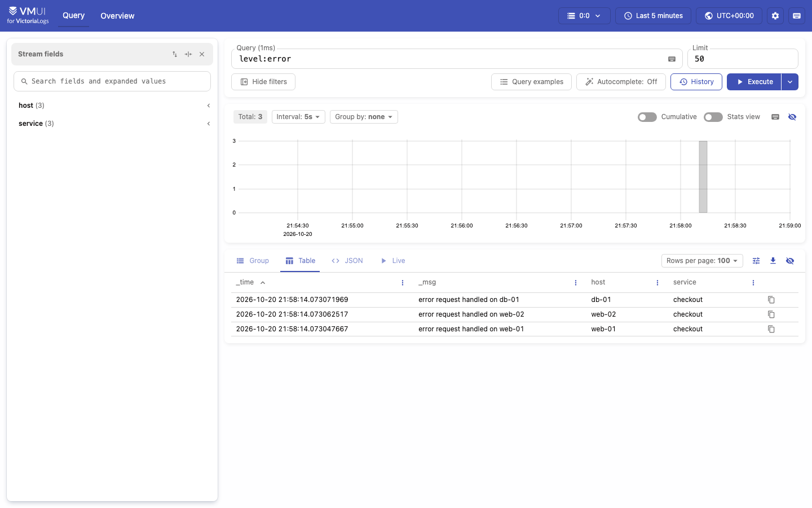
Task: Toggle the Stats view switch
Action: (713, 117)
